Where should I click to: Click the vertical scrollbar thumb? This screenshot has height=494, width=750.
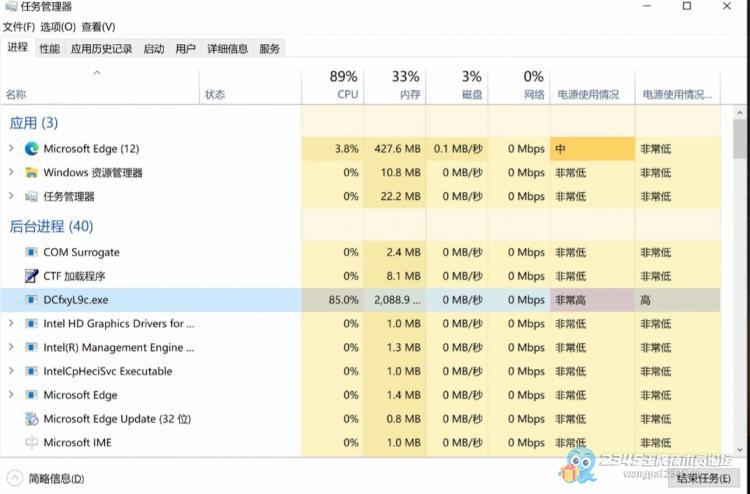tap(740, 139)
